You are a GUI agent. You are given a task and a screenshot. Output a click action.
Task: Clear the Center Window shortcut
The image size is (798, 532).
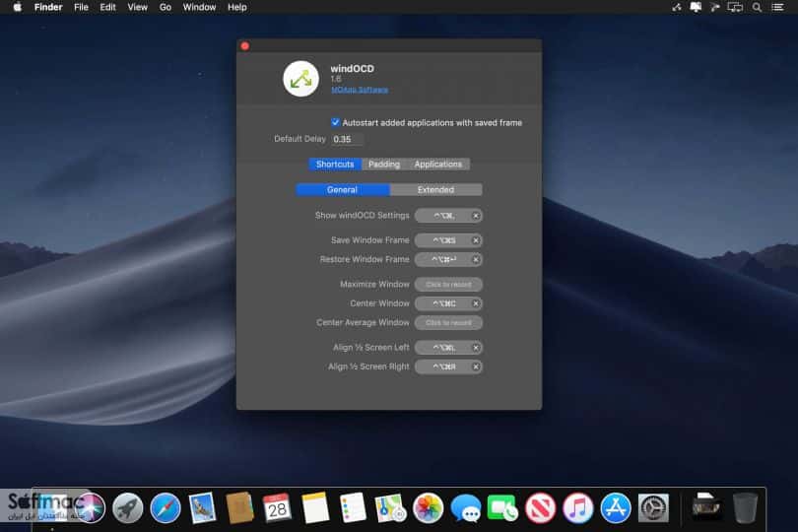[x=475, y=303]
